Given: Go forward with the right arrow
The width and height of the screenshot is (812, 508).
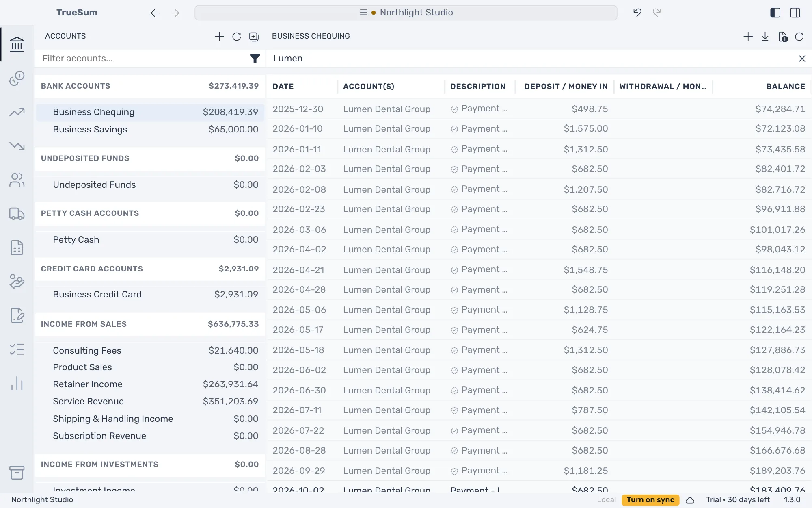Looking at the screenshot, I should pos(175,13).
